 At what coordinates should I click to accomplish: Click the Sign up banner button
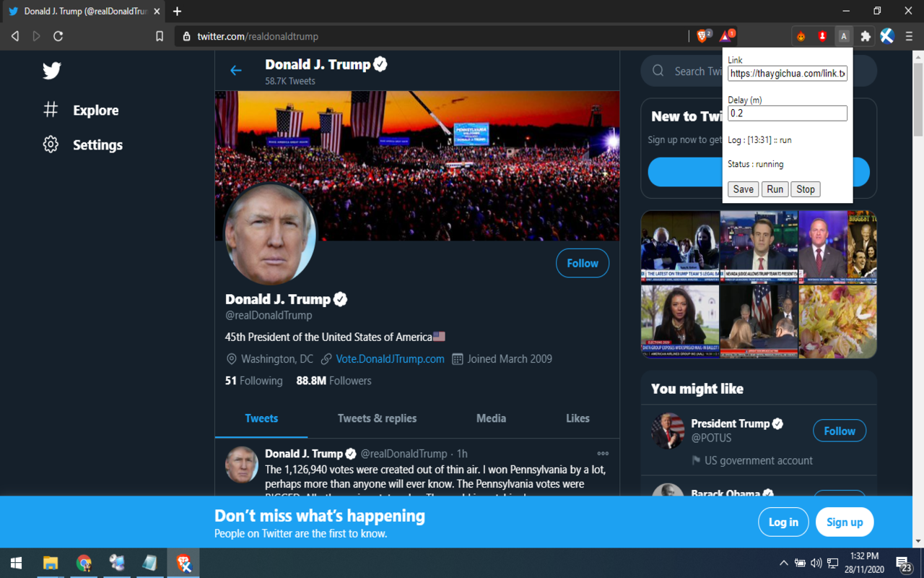(845, 522)
